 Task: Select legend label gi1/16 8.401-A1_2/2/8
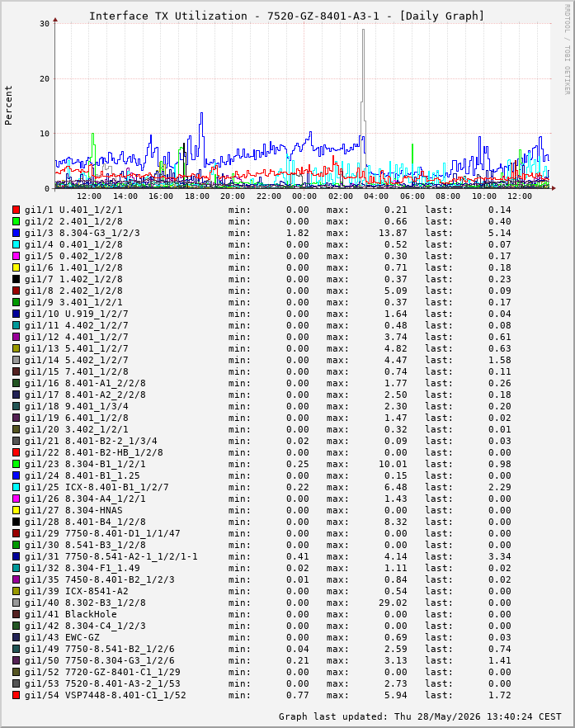[x=85, y=384]
